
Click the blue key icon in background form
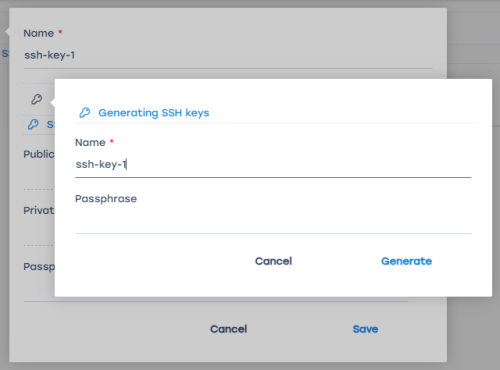pos(33,124)
